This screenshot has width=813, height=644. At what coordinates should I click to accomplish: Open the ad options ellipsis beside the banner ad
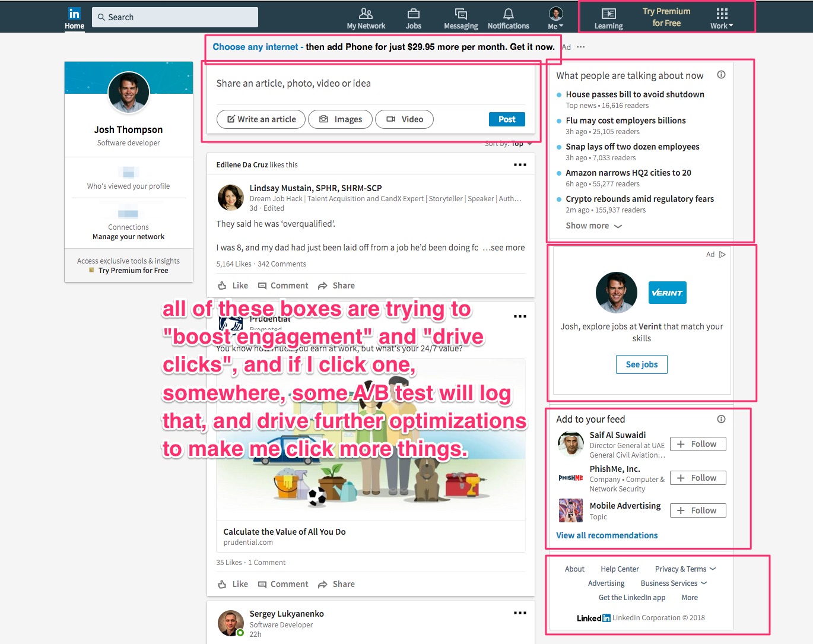click(581, 47)
